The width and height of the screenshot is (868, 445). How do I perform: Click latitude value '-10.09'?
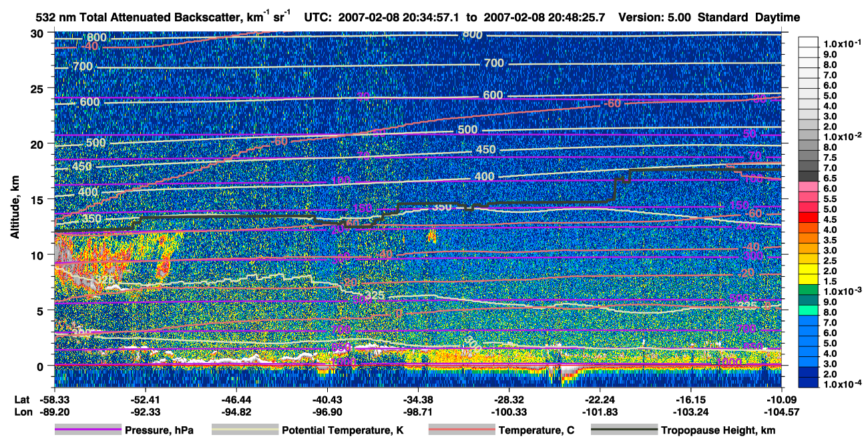point(781,400)
